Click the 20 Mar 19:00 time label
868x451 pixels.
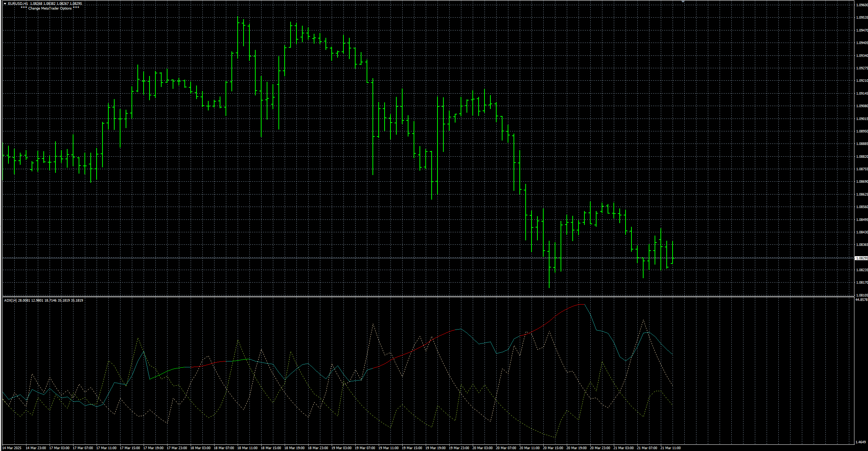(576, 448)
